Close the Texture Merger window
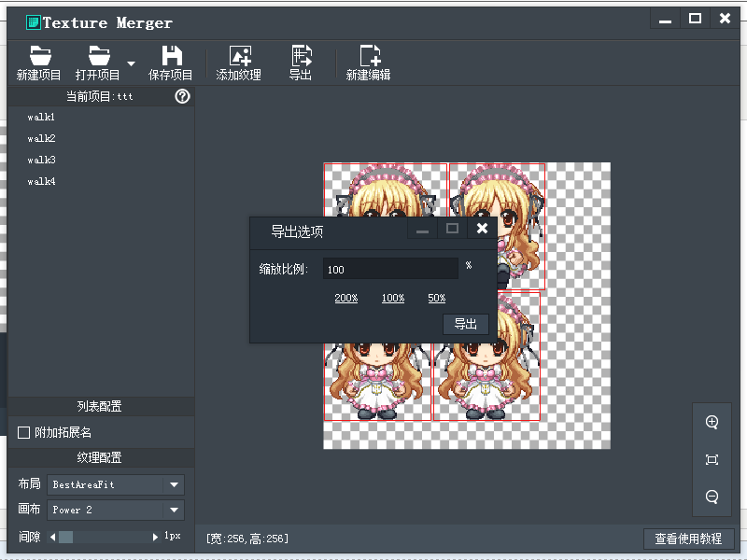Image resolution: width=747 pixels, height=560 pixels. [726, 20]
